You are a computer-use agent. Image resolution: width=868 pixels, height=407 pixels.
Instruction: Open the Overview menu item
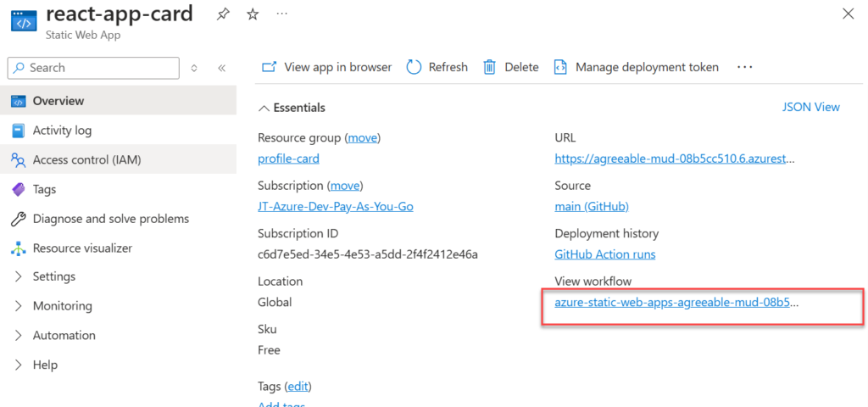pos(118,101)
